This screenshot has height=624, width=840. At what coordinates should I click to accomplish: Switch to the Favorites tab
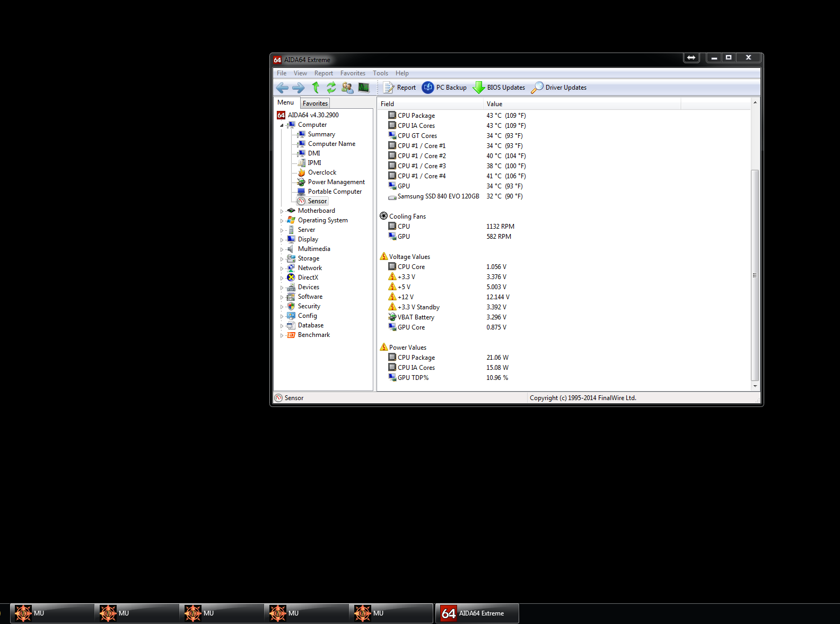pos(315,103)
